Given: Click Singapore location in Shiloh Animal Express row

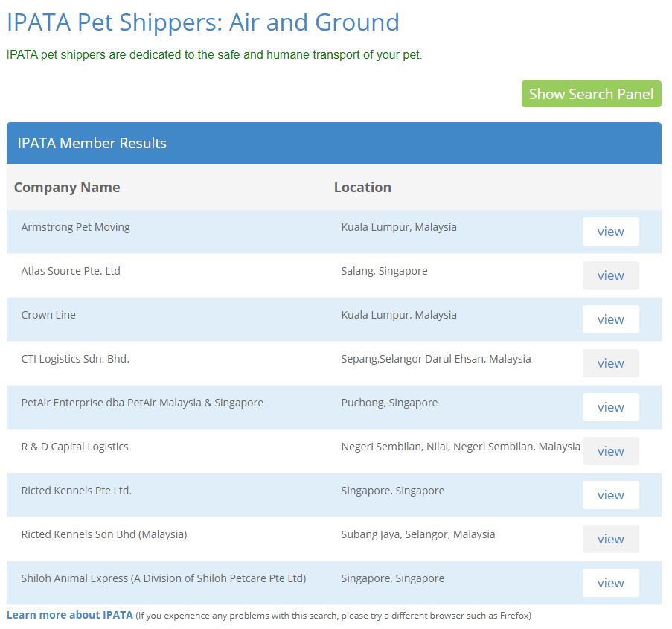Looking at the screenshot, I should (393, 578).
